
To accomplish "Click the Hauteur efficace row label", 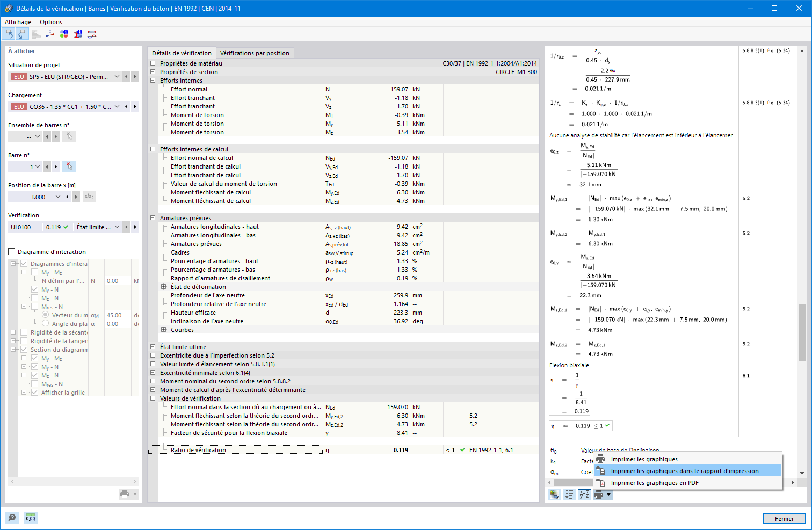I will pos(193,313).
